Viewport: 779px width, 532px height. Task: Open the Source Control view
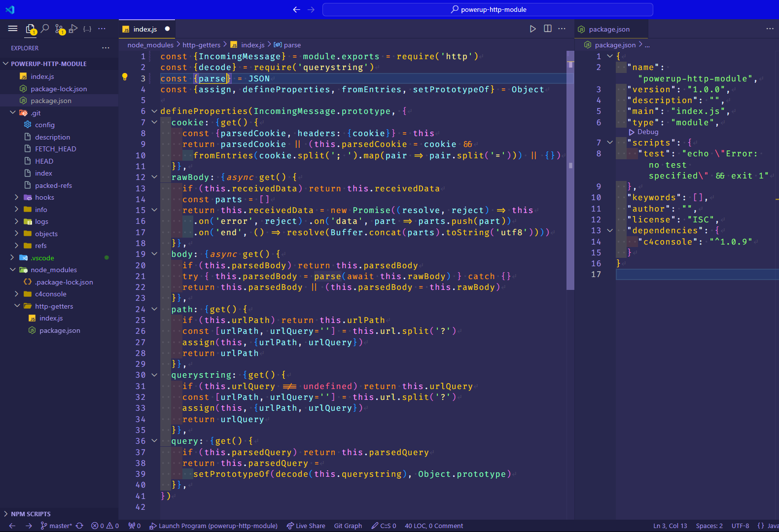[x=59, y=29]
